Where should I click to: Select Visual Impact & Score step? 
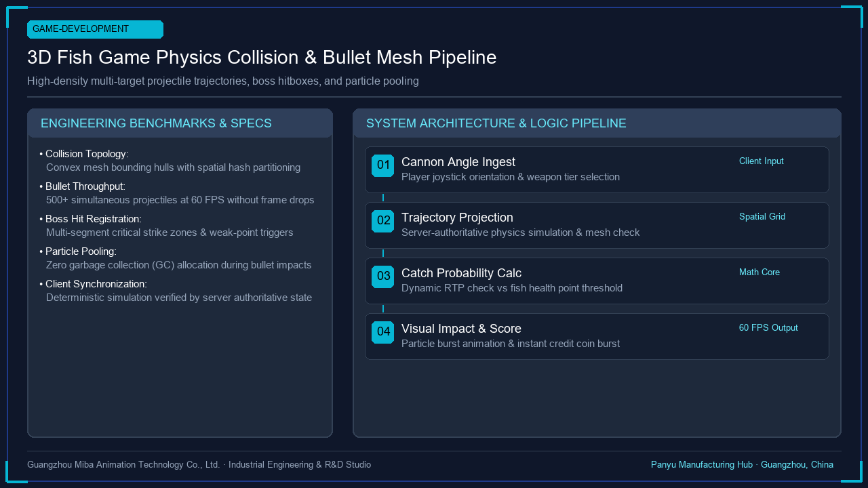click(597, 337)
